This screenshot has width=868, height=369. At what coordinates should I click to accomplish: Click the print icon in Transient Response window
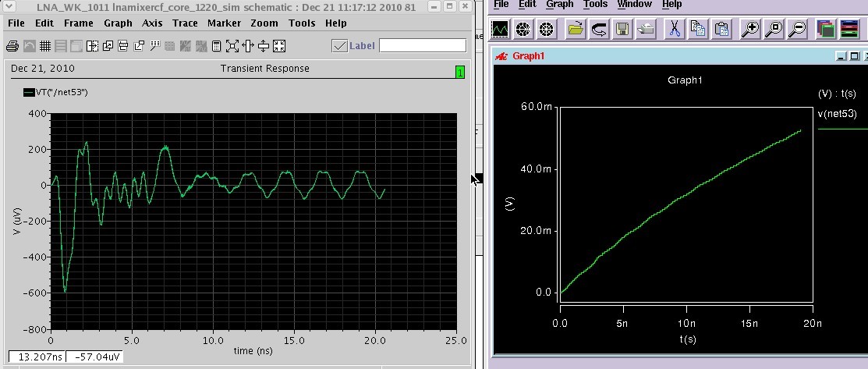pyautogui.click(x=12, y=46)
